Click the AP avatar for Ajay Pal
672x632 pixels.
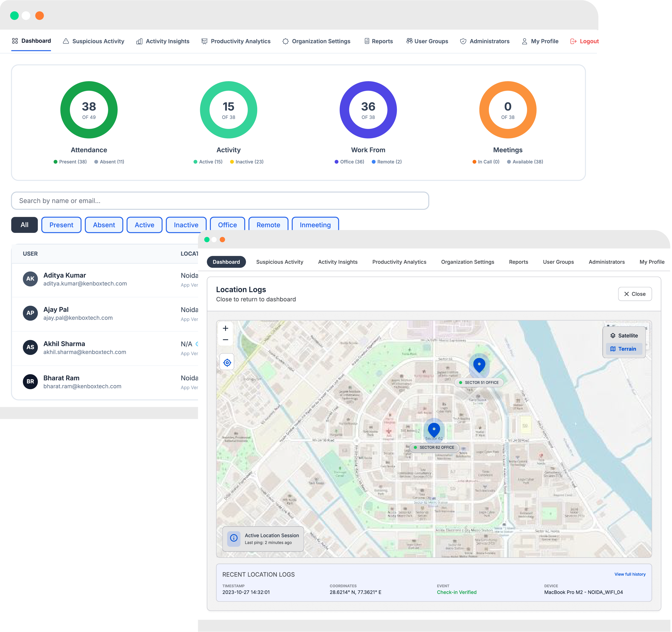pyautogui.click(x=30, y=313)
